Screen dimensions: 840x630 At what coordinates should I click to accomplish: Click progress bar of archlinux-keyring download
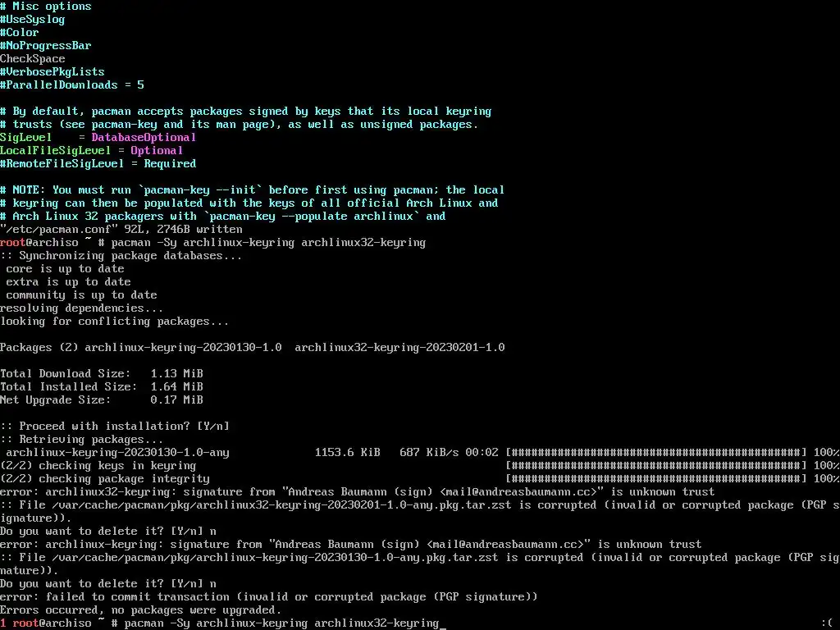pos(655,453)
